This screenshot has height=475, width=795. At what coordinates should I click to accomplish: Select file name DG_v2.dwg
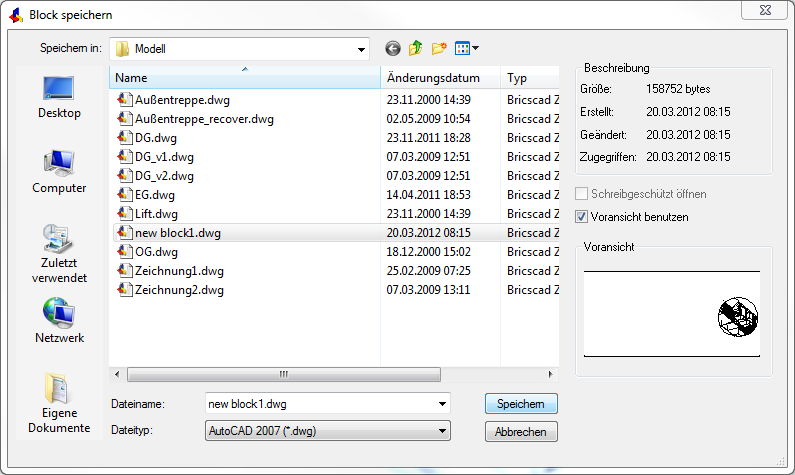(164, 176)
